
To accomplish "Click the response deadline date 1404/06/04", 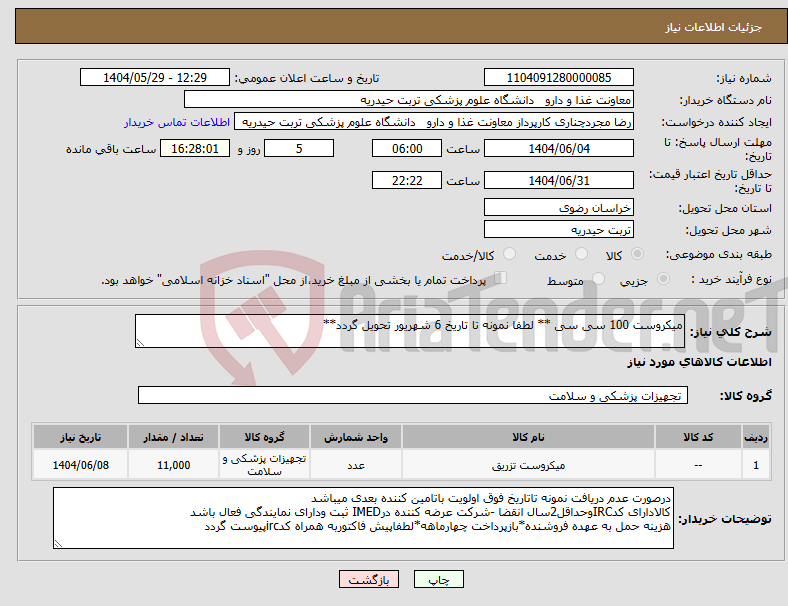I will click(x=559, y=148).
